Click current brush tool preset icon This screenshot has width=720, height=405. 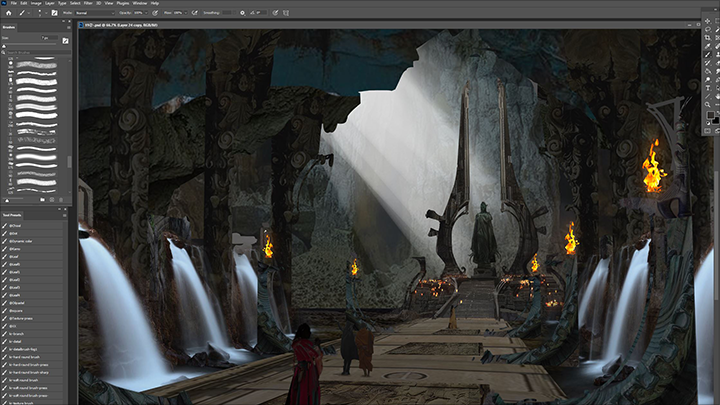pyautogui.click(x=22, y=13)
